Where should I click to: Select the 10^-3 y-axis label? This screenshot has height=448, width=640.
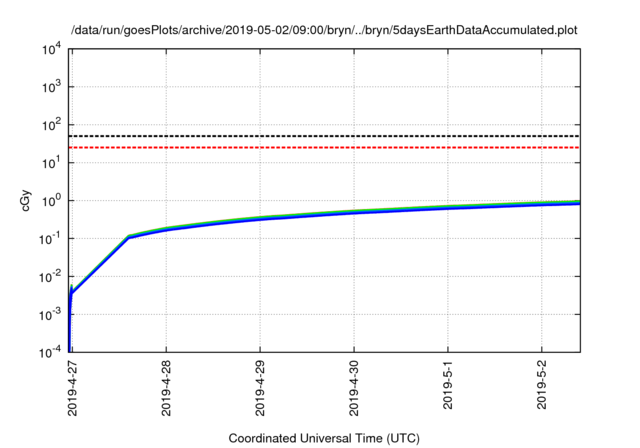pos(50,315)
